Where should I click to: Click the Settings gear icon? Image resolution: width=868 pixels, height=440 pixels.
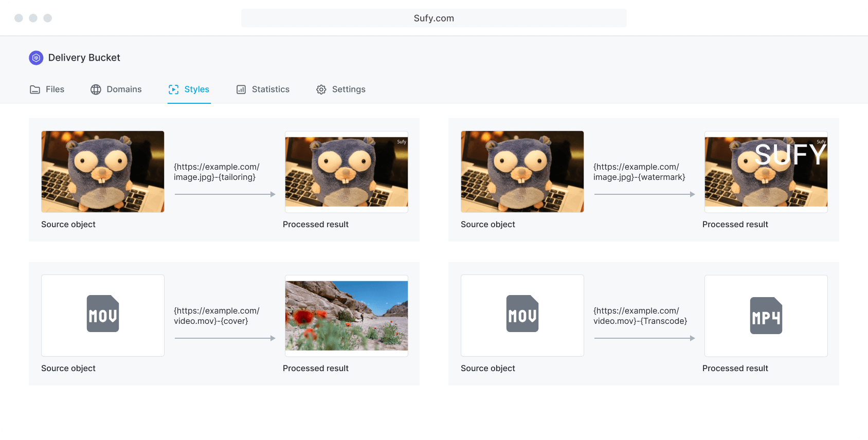click(321, 89)
